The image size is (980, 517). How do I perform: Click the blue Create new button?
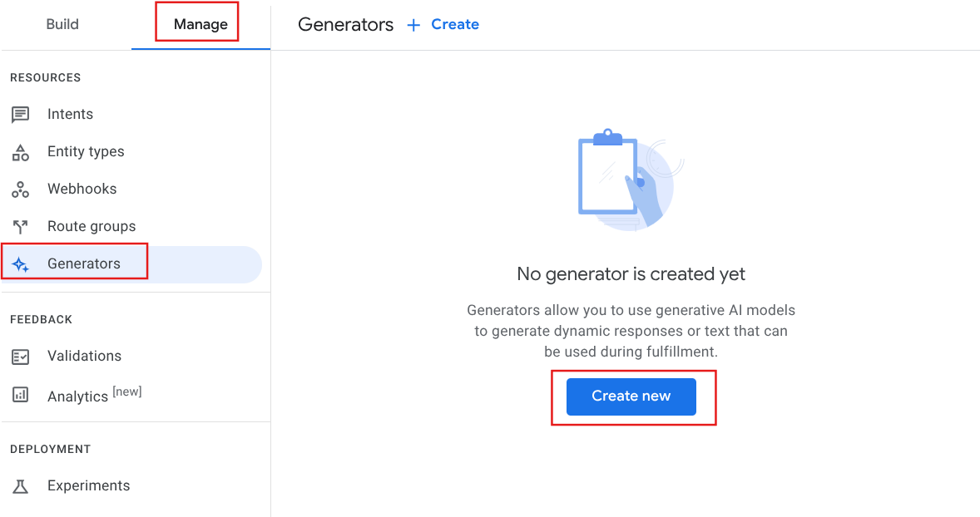click(631, 396)
